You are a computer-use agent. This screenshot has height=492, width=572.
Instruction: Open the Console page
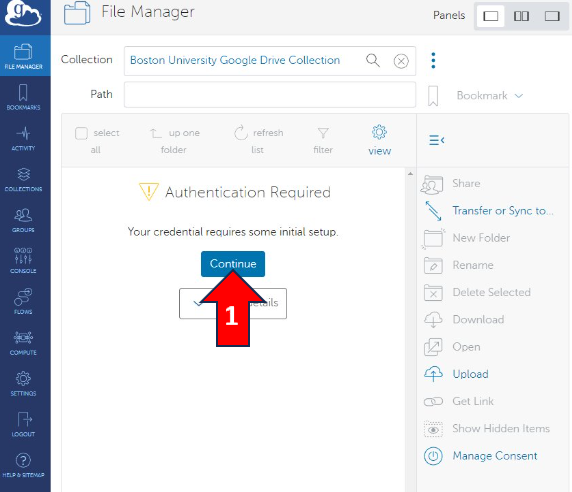pos(23,261)
